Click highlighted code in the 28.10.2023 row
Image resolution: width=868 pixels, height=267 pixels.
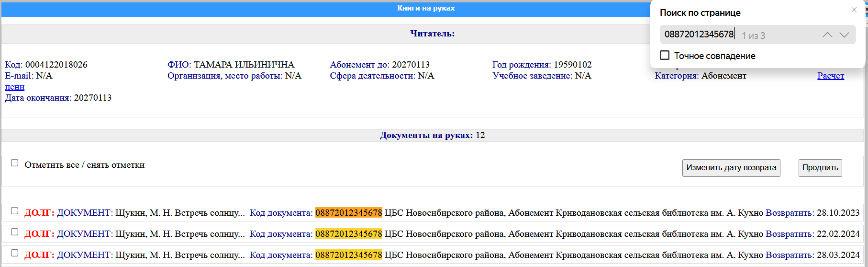pyautogui.click(x=348, y=213)
